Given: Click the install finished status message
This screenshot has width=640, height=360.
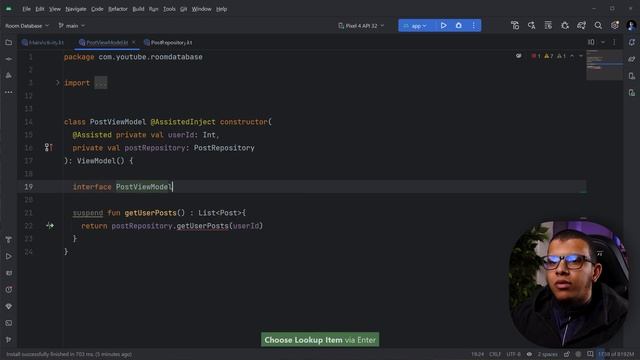Looking at the screenshot, I should (x=69, y=354).
